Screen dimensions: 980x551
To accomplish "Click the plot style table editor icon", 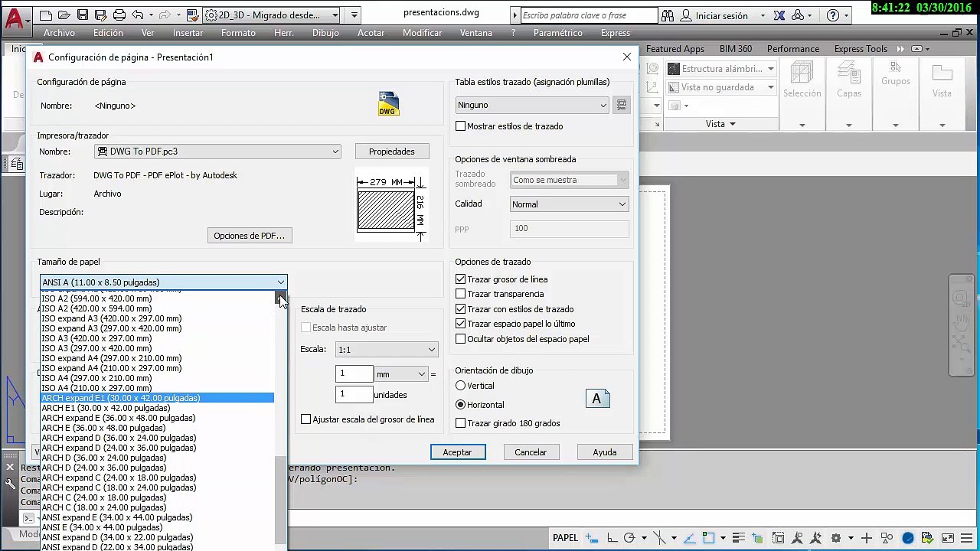I will [622, 105].
